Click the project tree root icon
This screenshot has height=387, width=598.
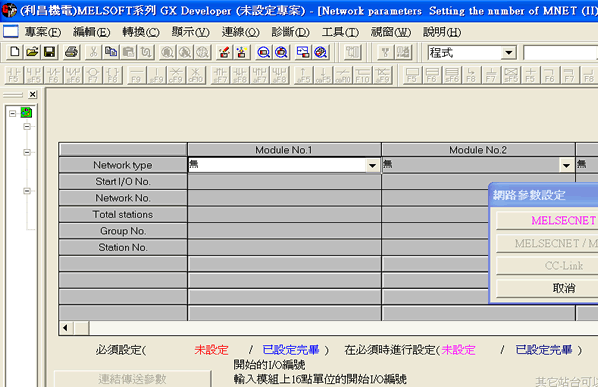[26, 112]
